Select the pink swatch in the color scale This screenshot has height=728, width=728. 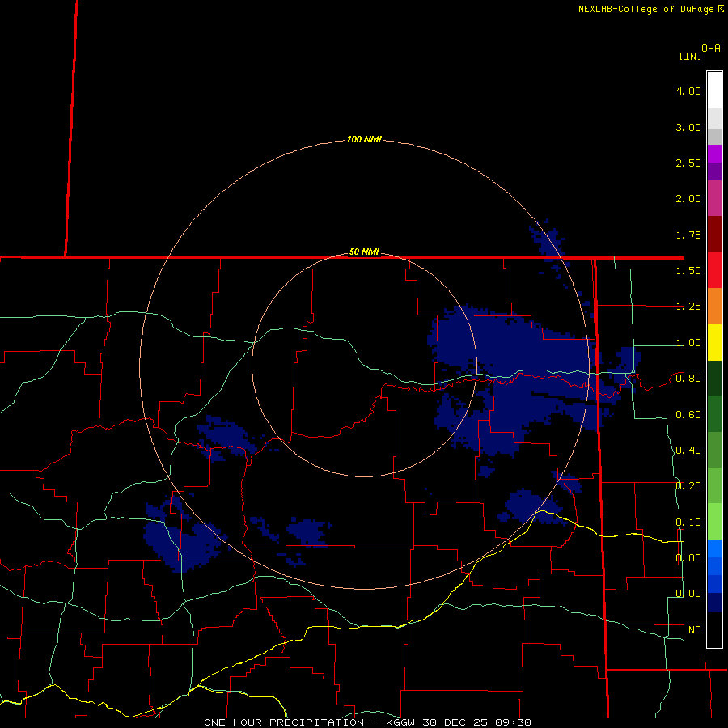[x=714, y=198]
